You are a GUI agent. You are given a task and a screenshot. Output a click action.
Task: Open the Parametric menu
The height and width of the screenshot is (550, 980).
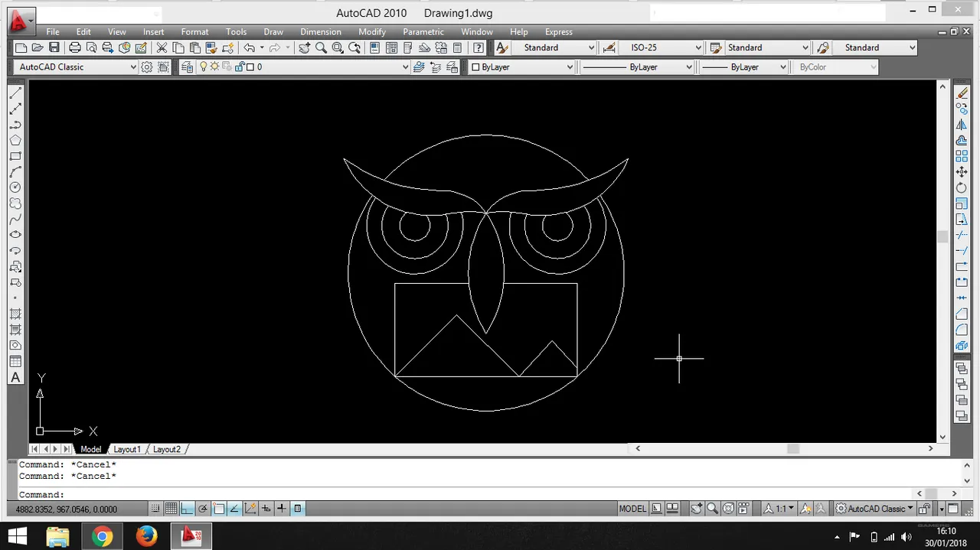423,32
